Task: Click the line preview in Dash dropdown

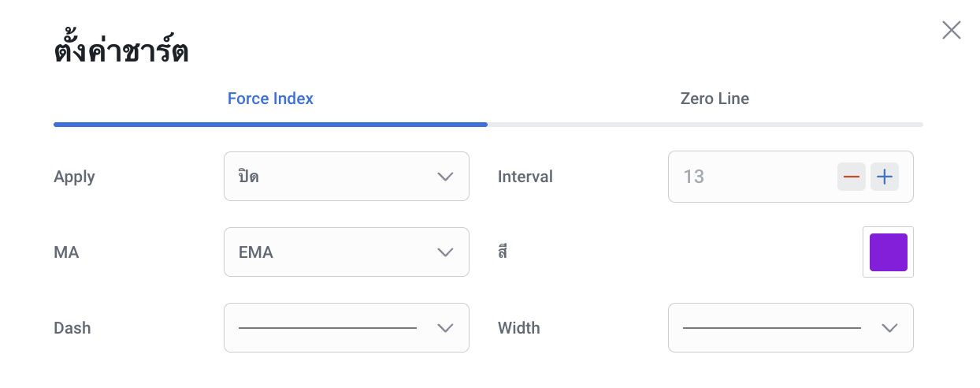Action: (x=327, y=328)
